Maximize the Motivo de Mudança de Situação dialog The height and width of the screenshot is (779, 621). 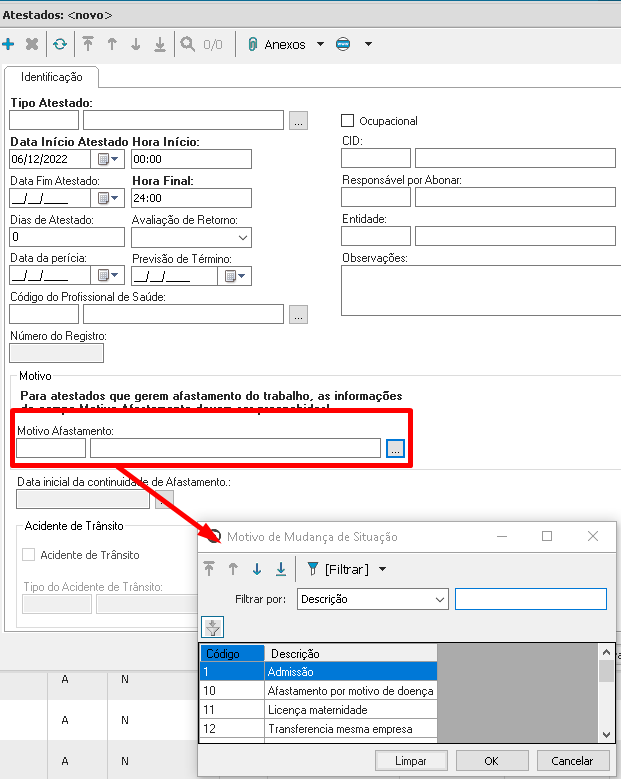[547, 536]
